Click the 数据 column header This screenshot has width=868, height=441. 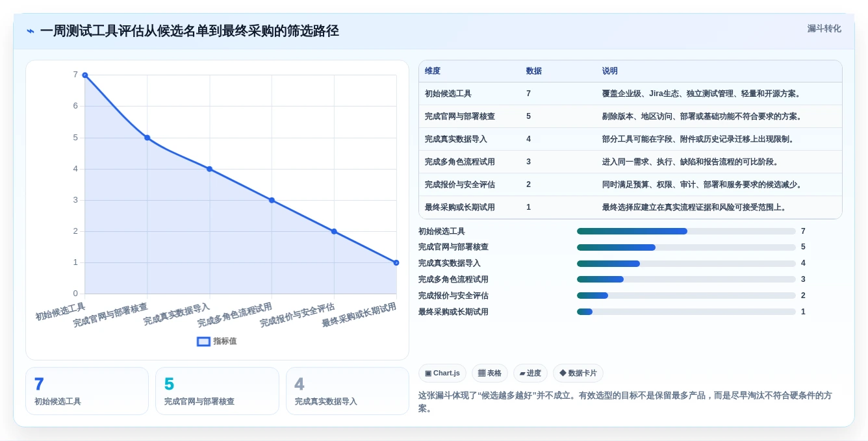click(534, 71)
